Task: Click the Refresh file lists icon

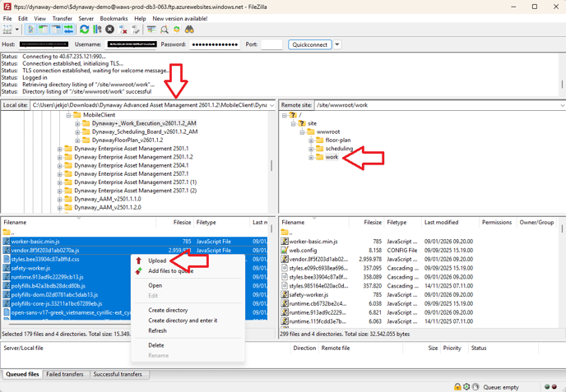Action: pos(84,30)
